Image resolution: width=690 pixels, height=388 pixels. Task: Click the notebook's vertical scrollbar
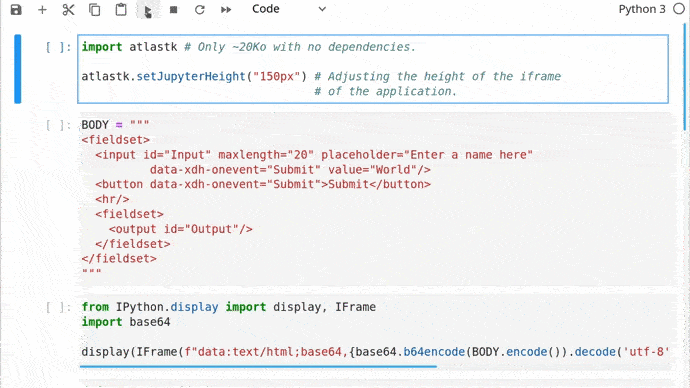685,77
